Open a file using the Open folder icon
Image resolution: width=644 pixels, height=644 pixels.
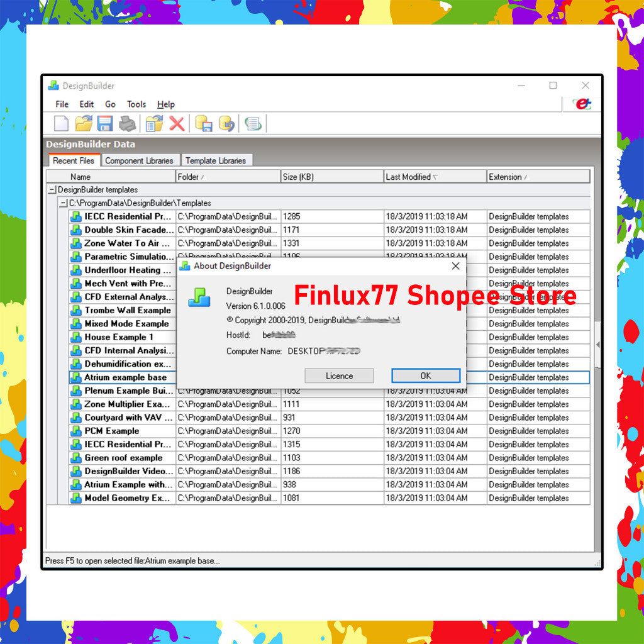coord(84,123)
